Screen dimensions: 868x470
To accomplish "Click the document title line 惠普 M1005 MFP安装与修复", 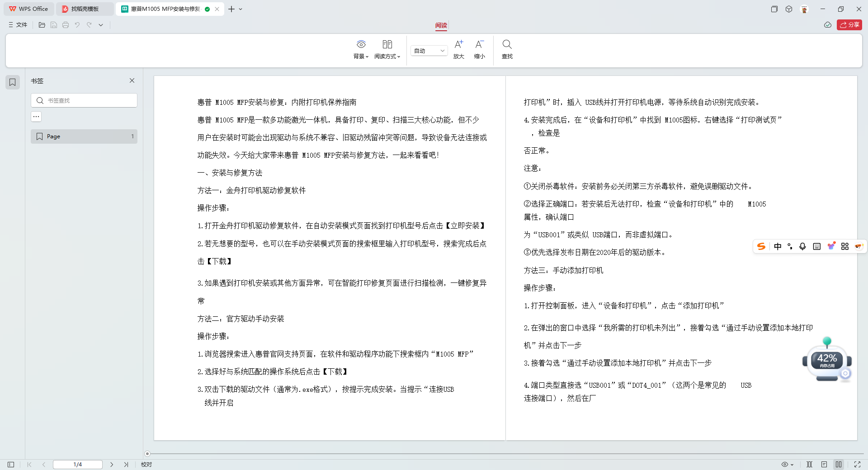I will (277, 103).
